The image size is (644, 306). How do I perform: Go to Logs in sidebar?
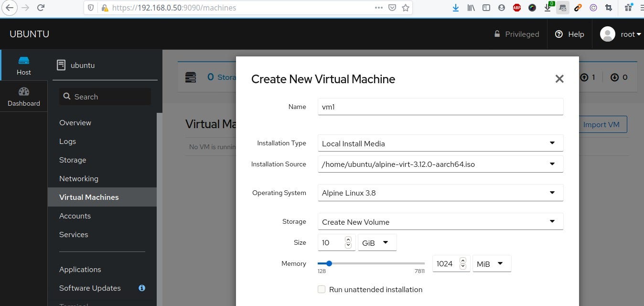[x=67, y=141]
